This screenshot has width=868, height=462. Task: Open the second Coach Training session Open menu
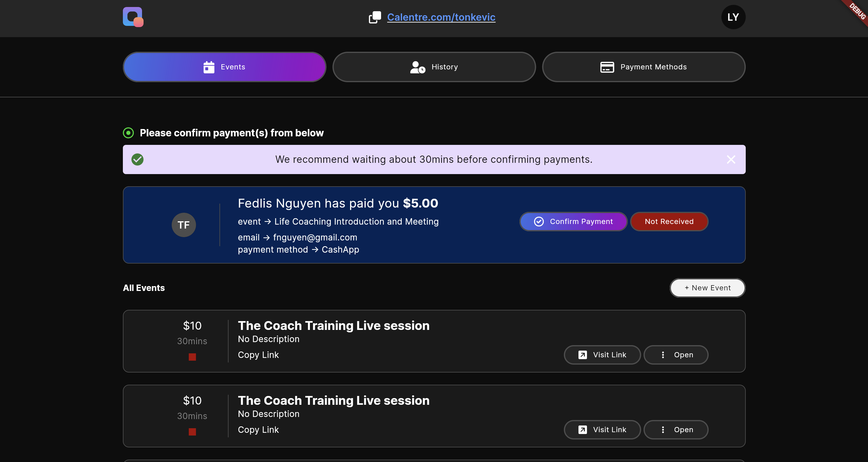click(676, 429)
